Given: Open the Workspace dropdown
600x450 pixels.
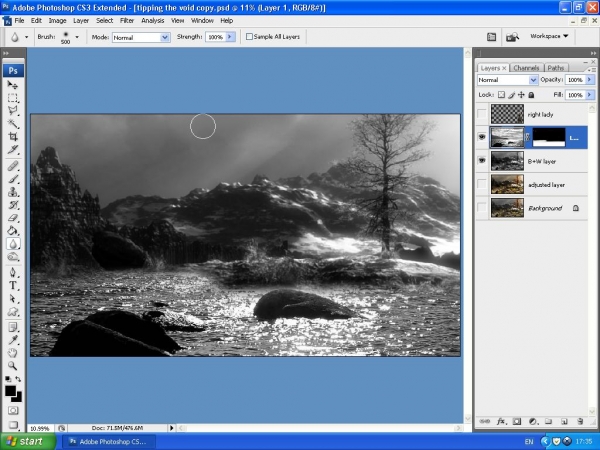Looking at the screenshot, I should pyautogui.click(x=549, y=36).
